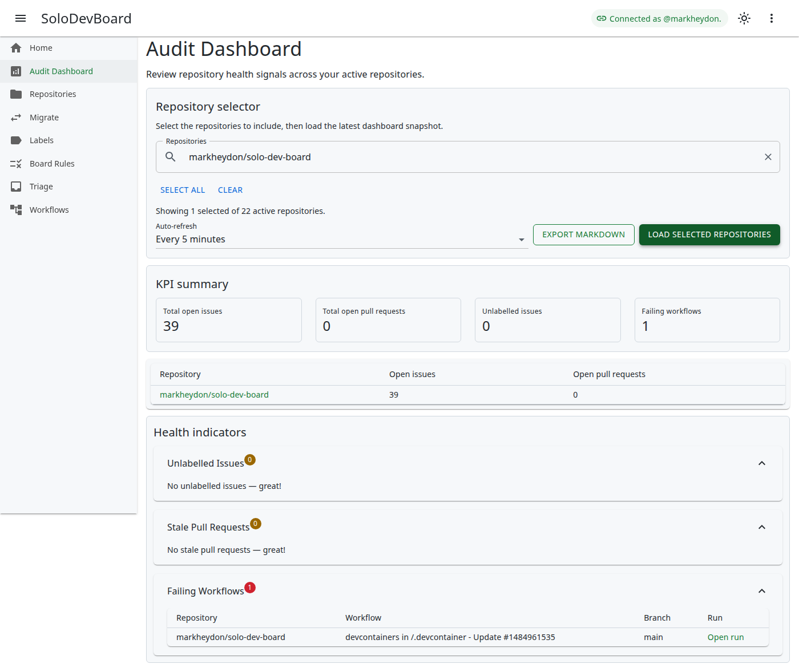Click the Board Rules icon
This screenshot has height=672, width=799.
[x=16, y=164]
